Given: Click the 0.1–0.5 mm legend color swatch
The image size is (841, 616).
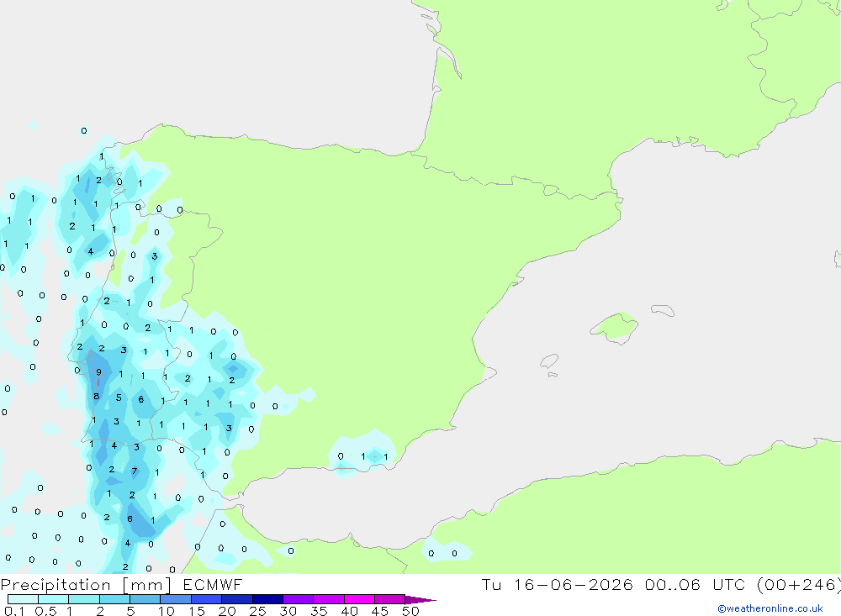Looking at the screenshot, I should pyautogui.click(x=23, y=599).
